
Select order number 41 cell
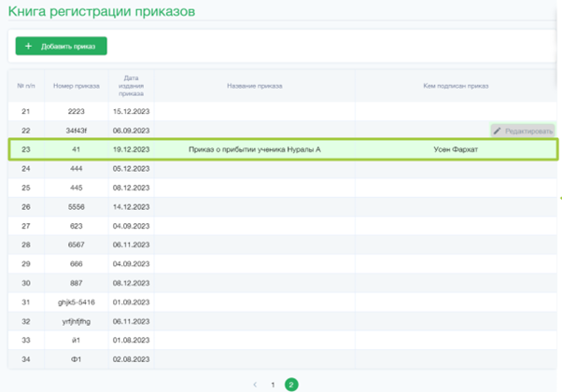click(x=76, y=149)
